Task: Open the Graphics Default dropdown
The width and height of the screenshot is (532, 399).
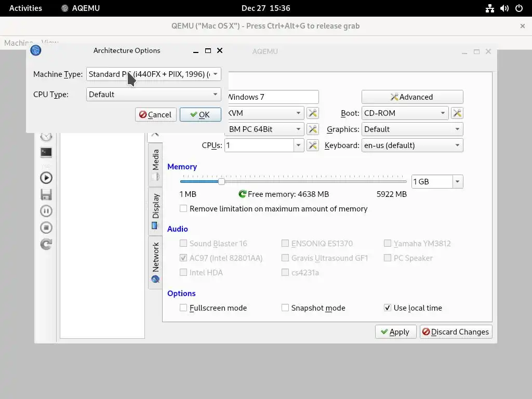Action: click(412, 129)
